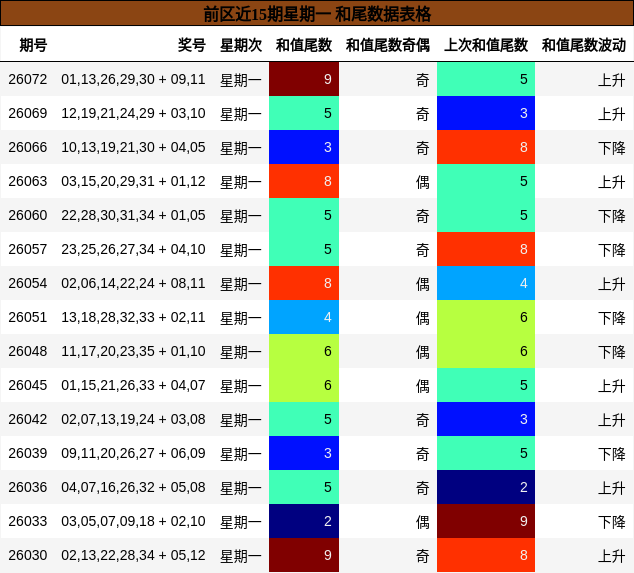Click issue number 26036
Screen dimensions: 634x573
coord(28,487)
